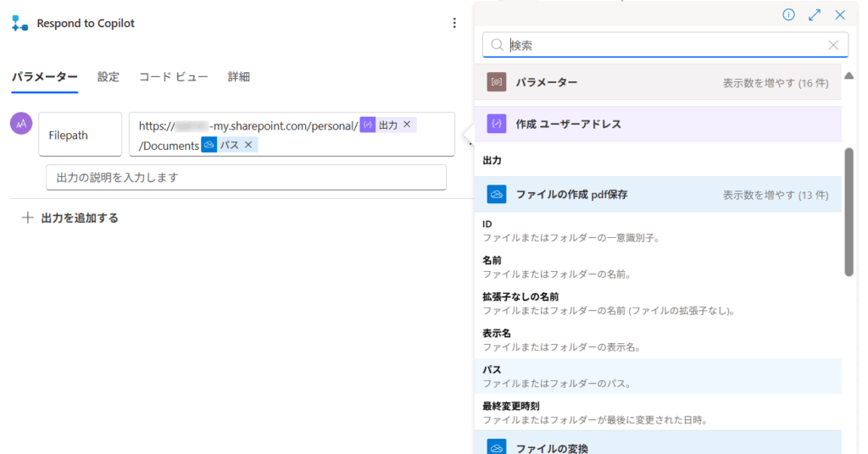Select the 詳細 tab
Image resolution: width=868 pixels, height=454 pixels.
pos(239,77)
